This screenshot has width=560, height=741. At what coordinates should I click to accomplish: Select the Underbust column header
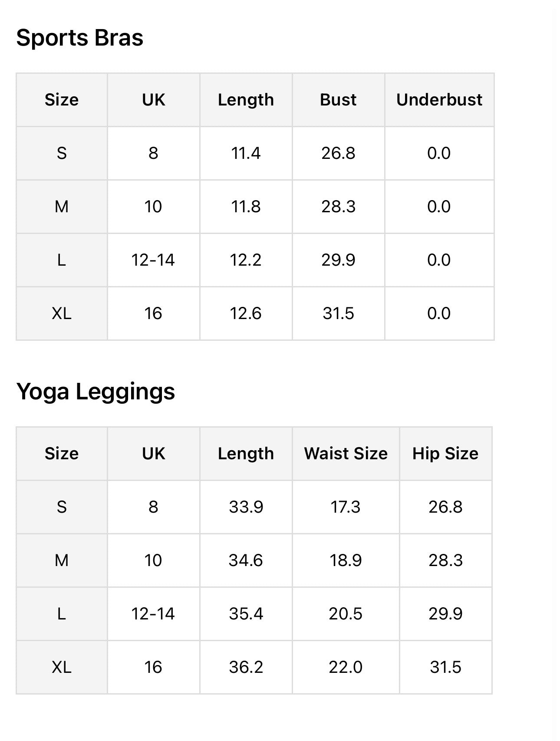(439, 100)
